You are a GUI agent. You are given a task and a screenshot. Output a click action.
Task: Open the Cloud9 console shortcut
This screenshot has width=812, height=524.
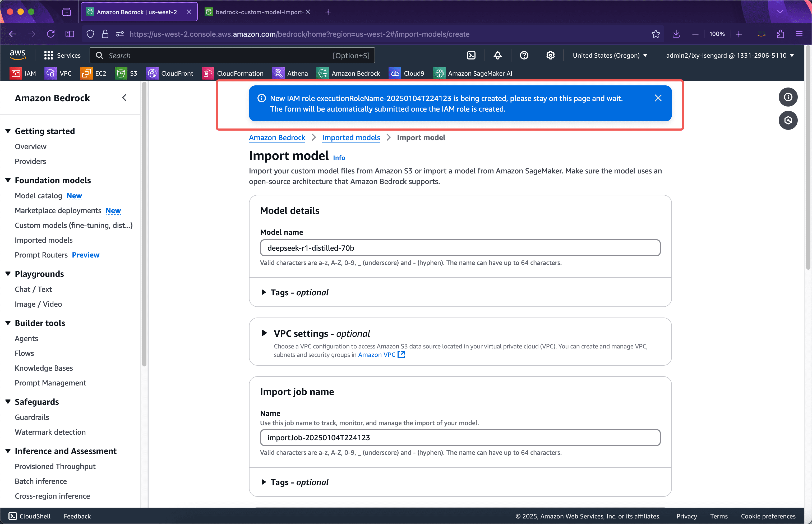click(x=407, y=73)
